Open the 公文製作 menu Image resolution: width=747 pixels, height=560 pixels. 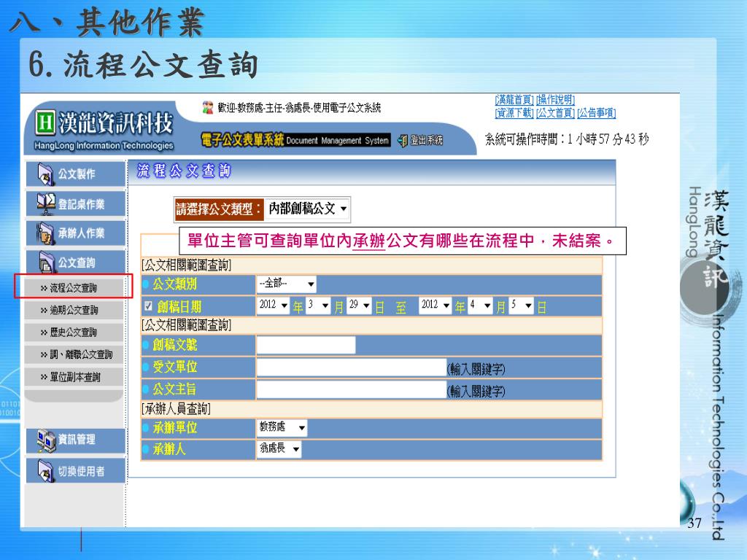click(x=76, y=174)
